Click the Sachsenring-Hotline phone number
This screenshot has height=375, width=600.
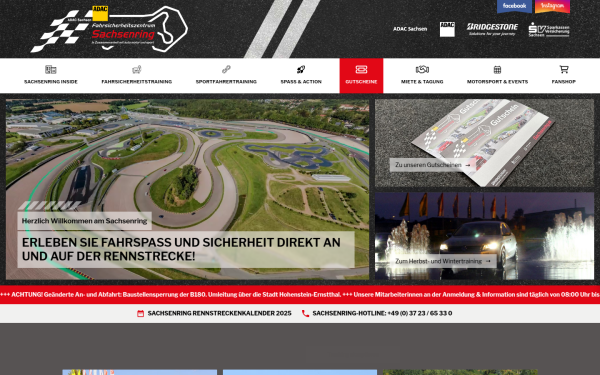point(382,313)
